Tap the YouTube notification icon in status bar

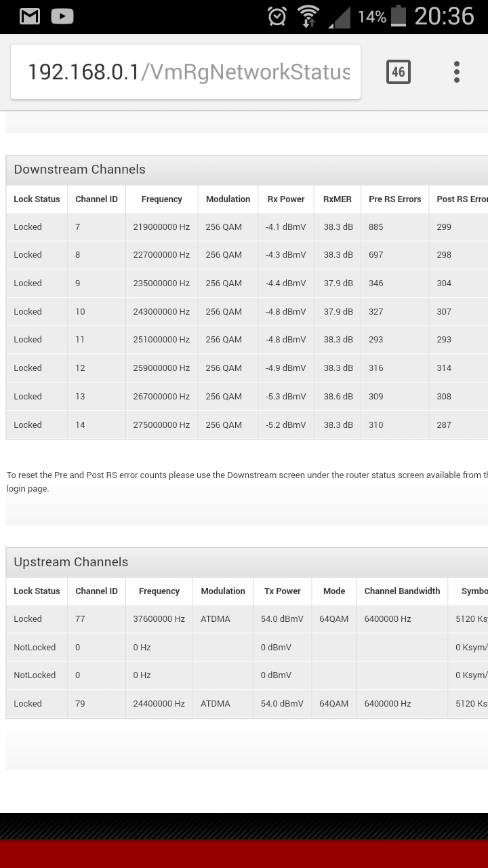[x=62, y=16]
